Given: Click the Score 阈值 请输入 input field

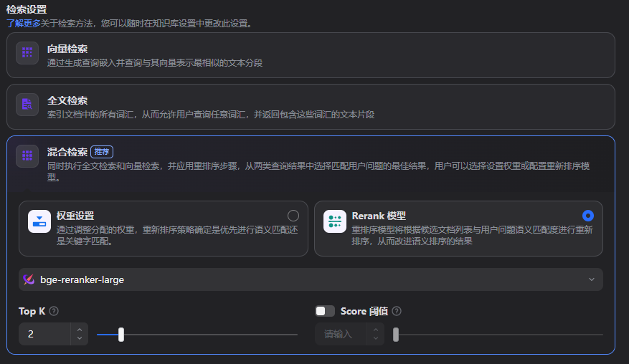Looking at the screenshot, I should pyautogui.click(x=341, y=334).
